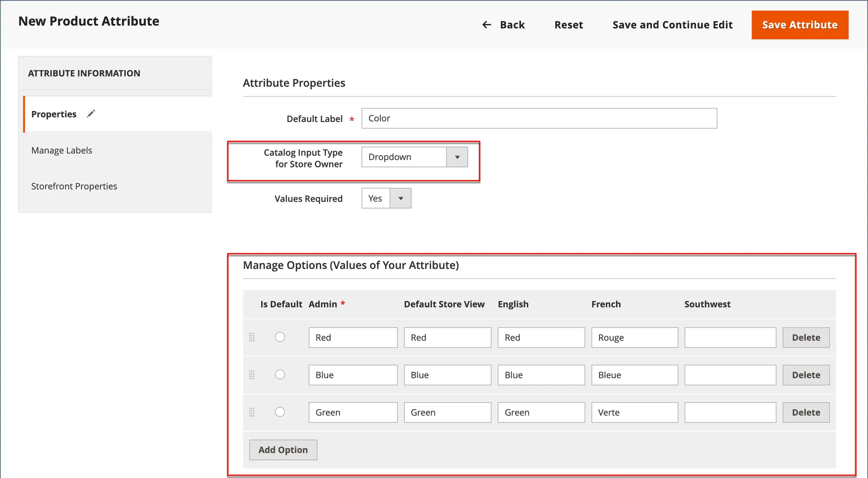The image size is (868, 478).
Task: Delete the Green option row
Action: [x=806, y=413]
